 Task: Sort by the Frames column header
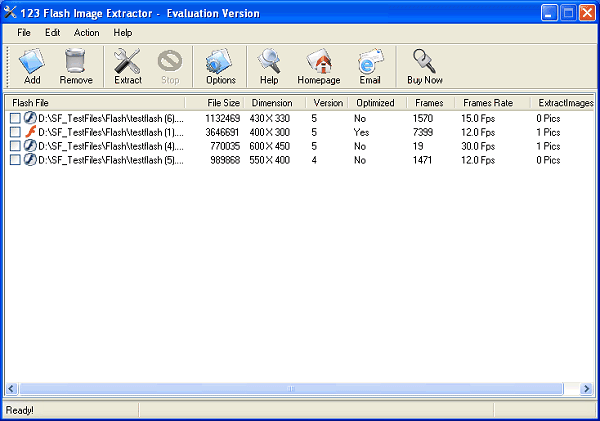coord(430,103)
